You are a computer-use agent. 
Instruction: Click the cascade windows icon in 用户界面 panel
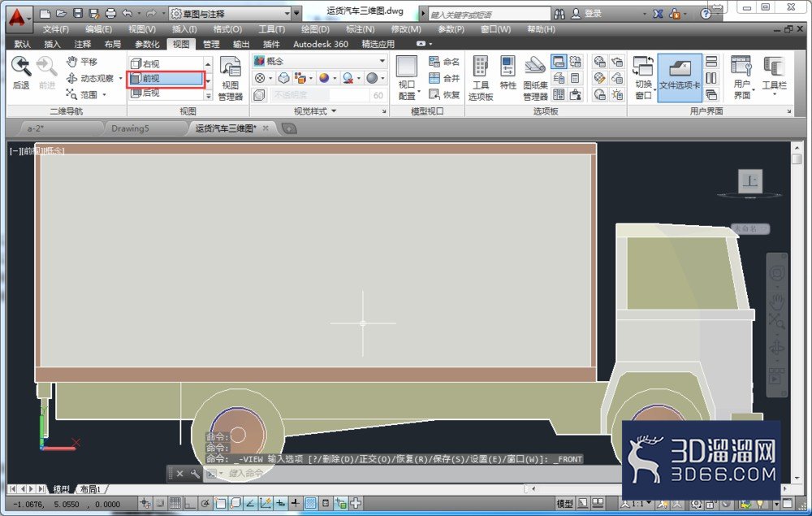[711, 94]
